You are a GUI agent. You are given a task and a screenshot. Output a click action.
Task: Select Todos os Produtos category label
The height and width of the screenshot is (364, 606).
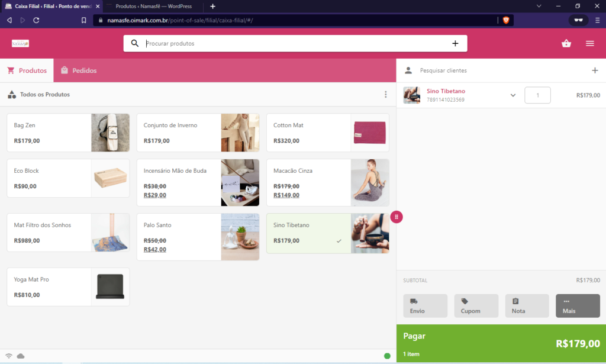point(45,94)
